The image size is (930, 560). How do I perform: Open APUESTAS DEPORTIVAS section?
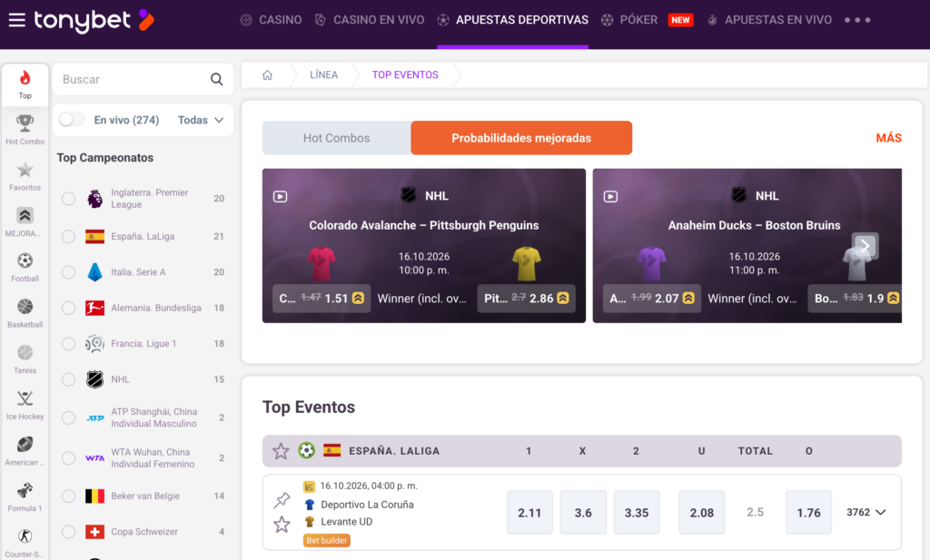pyautogui.click(x=513, y=20)
